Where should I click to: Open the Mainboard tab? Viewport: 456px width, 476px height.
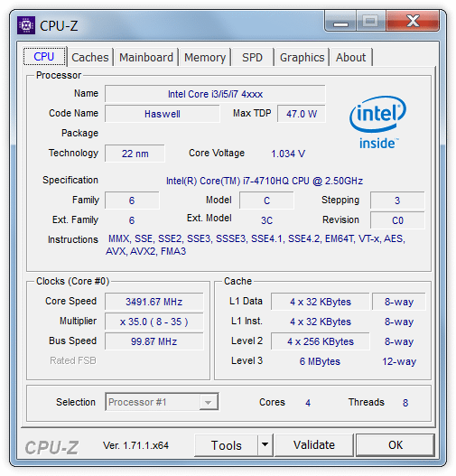click(x=146, y=57)
